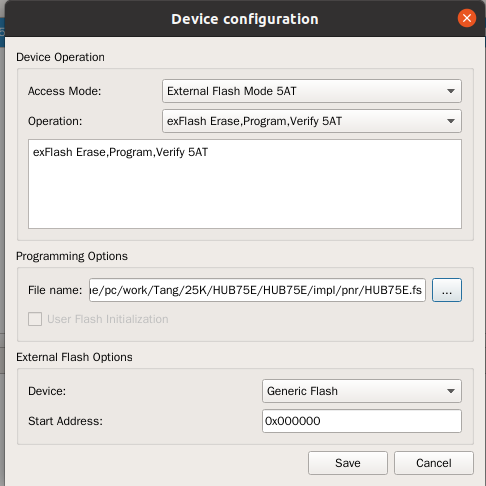Open the Generic Flash device dropdown
This screenshot has width=486, height=486.
point(362,391)
